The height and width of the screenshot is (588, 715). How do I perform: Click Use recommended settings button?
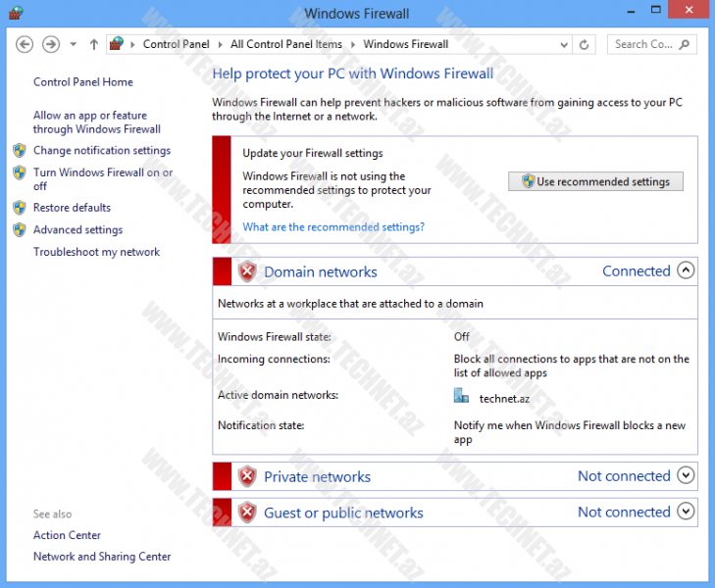[x=595, y=181]
